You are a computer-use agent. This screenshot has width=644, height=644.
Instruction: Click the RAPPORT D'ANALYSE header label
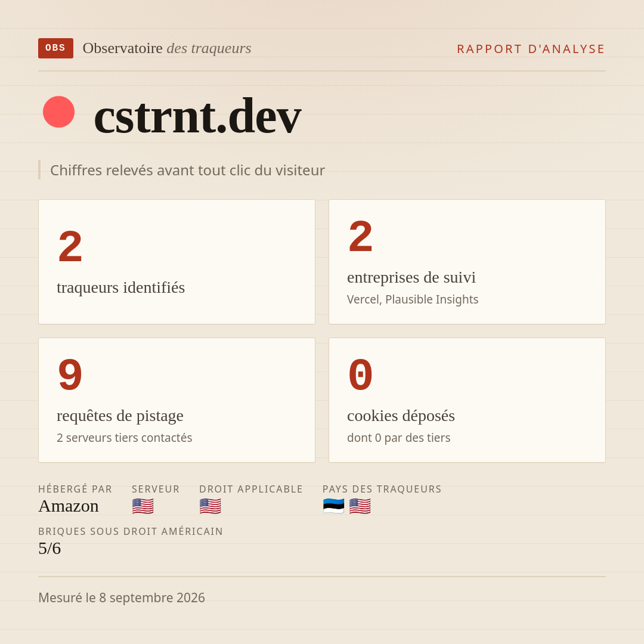(x=531, y=49)
